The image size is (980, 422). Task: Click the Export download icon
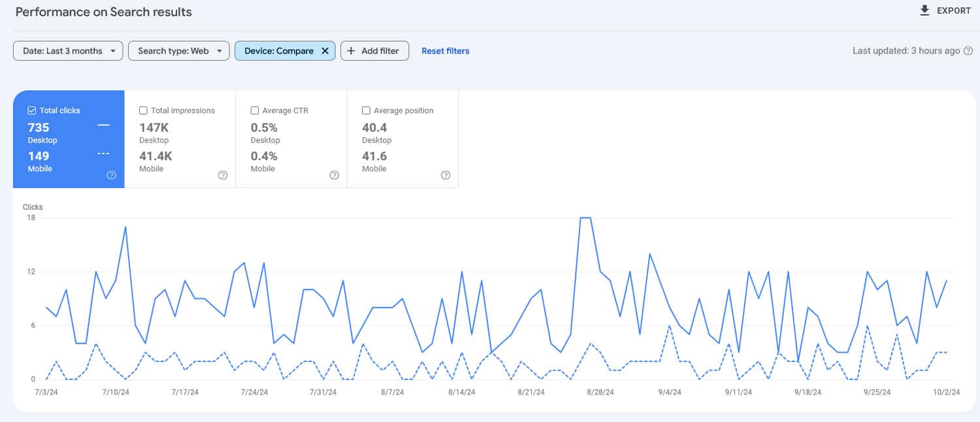tap(924, 10)
